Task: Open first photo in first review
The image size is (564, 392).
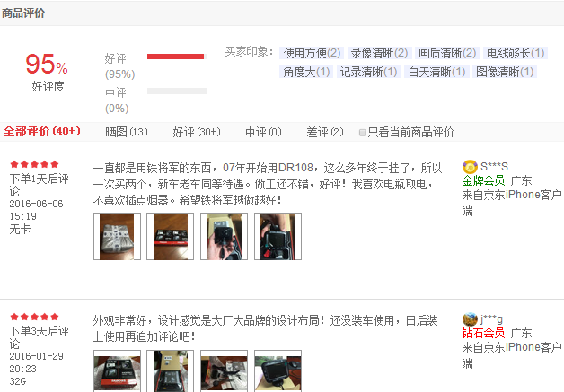Action: (117, 237)
